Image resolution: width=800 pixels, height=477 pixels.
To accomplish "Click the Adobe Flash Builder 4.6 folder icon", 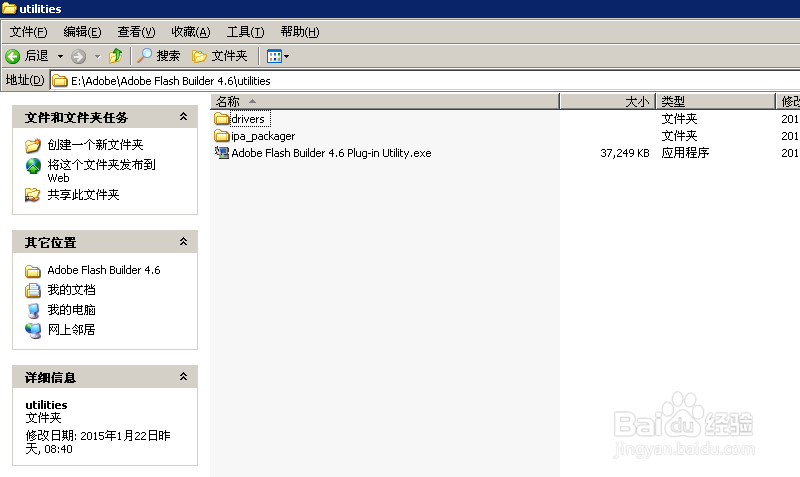I will 33,270.
